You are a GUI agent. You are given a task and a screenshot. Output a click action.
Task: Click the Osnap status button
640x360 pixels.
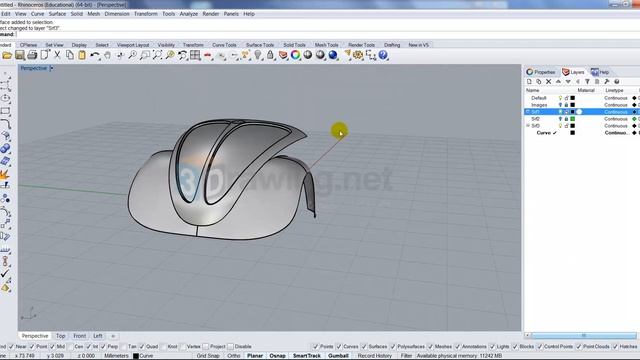278,356
